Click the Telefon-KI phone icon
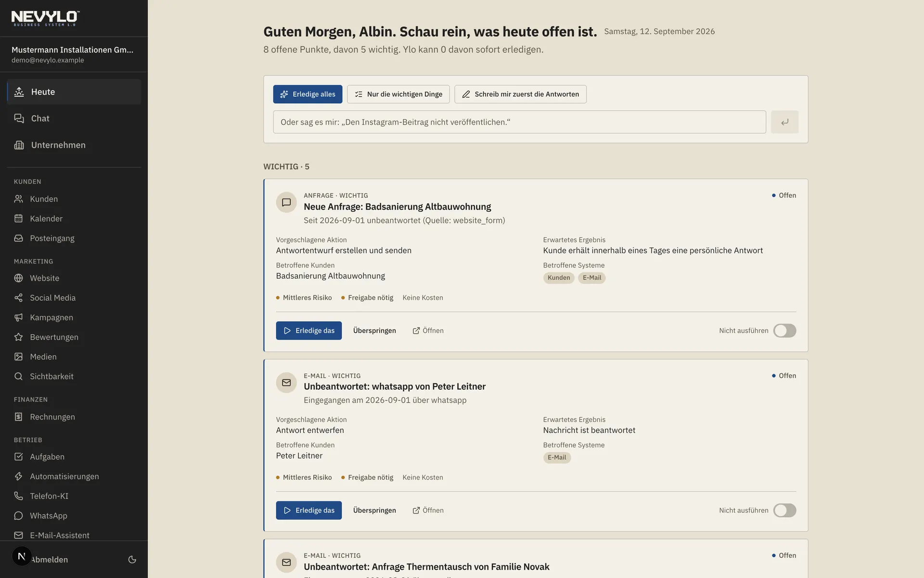 point(19,496)
